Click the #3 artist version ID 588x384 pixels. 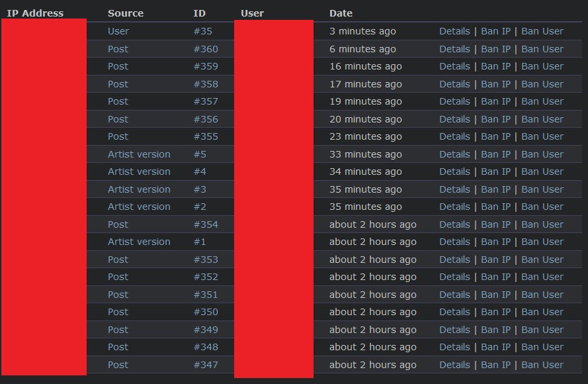pyautogui.click(x=200, y=189)
